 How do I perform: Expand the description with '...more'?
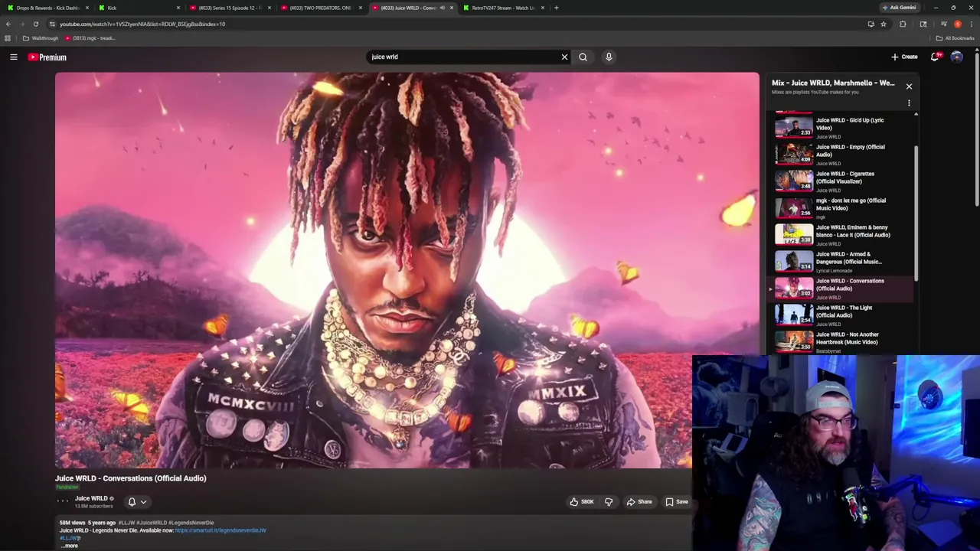coord(70,546)
